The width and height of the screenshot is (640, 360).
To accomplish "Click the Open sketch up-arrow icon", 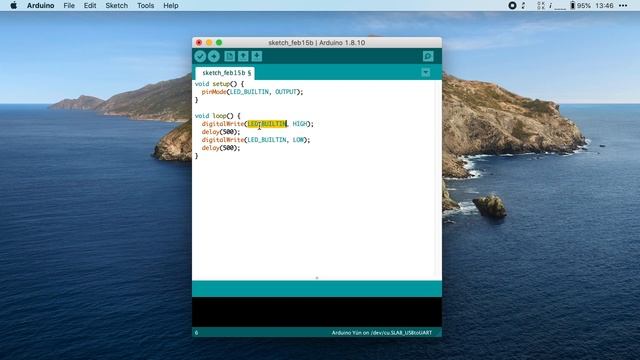I will click(243, 56).
